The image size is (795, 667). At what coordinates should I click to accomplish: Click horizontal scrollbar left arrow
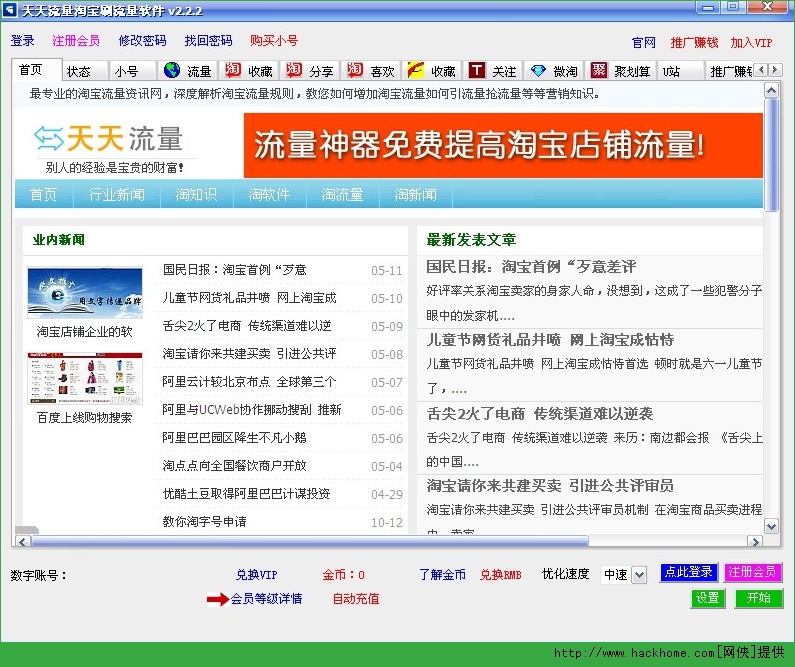(22, 542)
